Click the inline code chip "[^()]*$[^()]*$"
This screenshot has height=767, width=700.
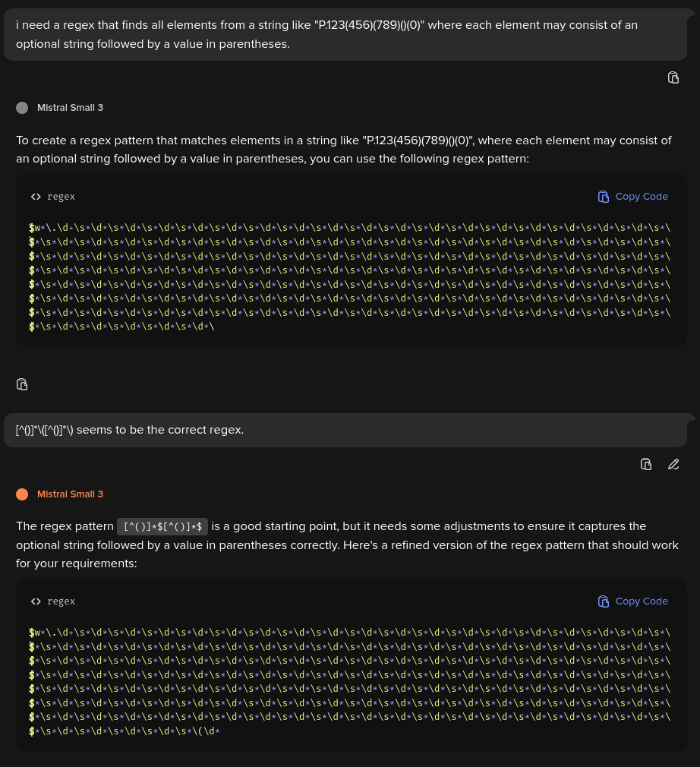coord(162,526)
